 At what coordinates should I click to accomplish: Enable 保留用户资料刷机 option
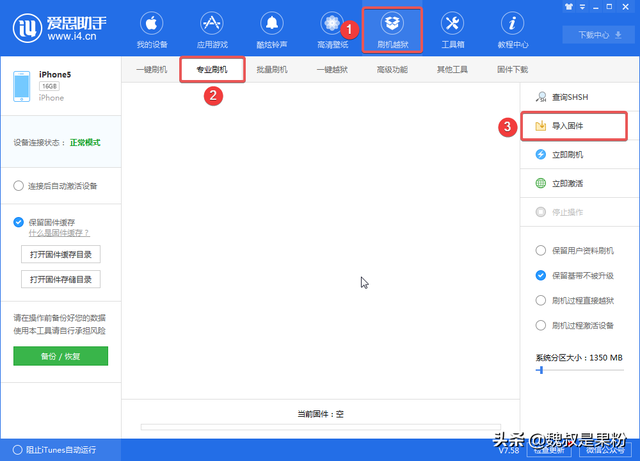(x=540, y=250)
